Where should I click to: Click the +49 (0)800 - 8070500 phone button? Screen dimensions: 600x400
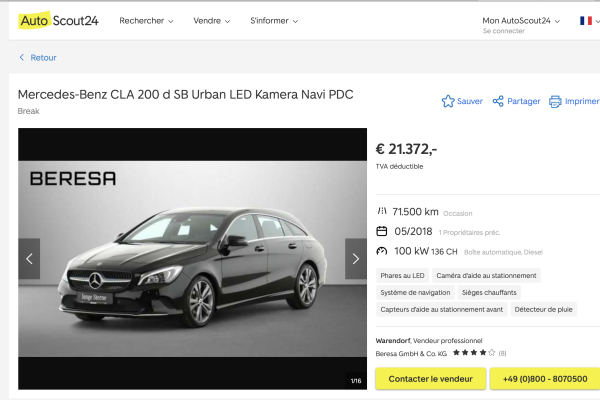(545, 379)
